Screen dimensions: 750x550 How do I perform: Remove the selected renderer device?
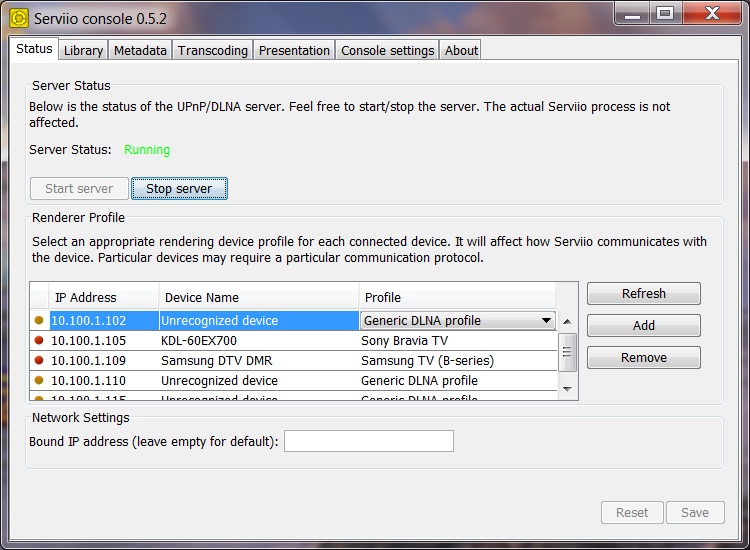click(643, 358)
